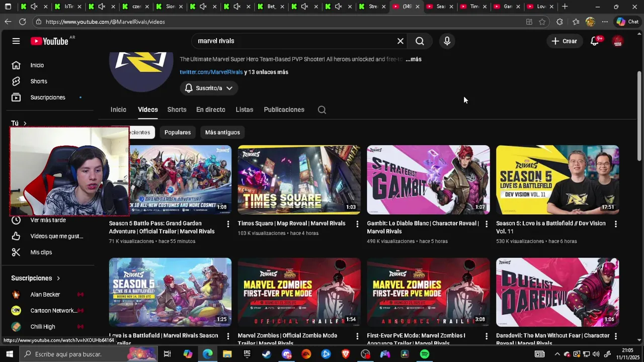Open Steam from the taskbar
This screenshot has width=644, height=362.
coord(267,354)
